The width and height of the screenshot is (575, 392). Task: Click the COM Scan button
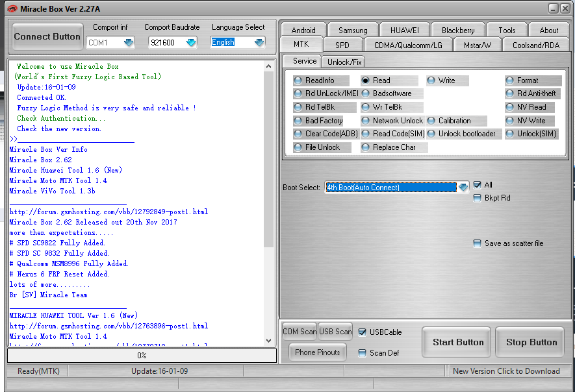click(x=300, y=332)
